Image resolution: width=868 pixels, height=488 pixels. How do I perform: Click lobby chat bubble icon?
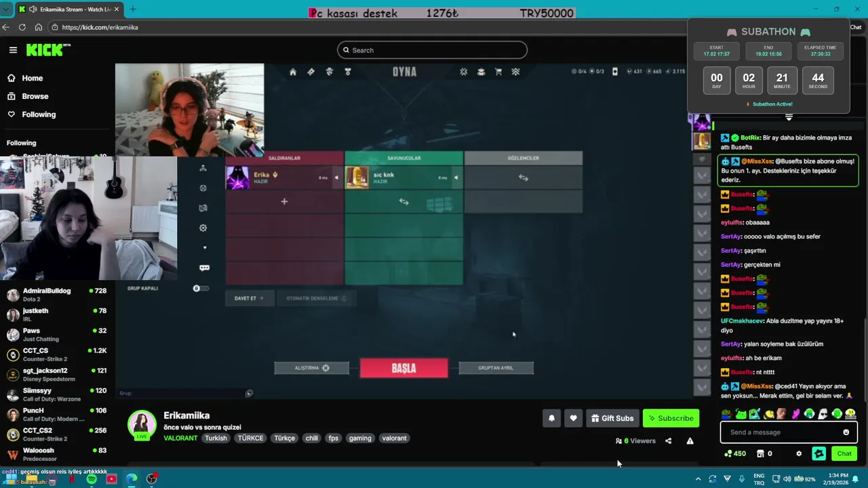click(x=204, y=268)
